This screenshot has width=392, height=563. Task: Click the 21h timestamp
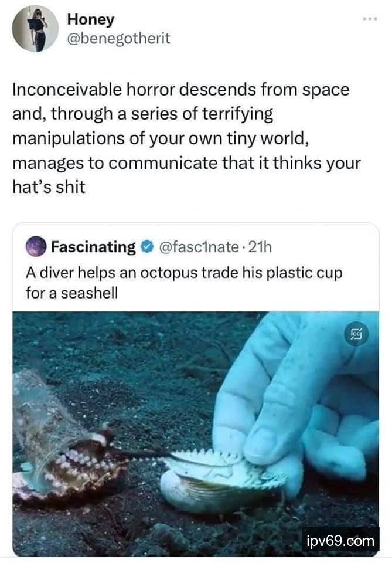click(260, 247)
